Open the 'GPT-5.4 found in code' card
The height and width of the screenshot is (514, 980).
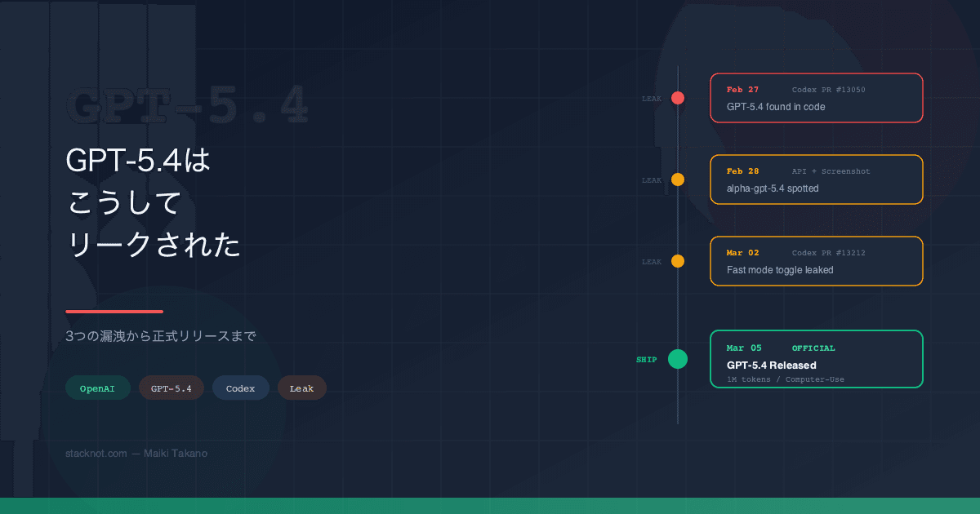pos(817,98)
